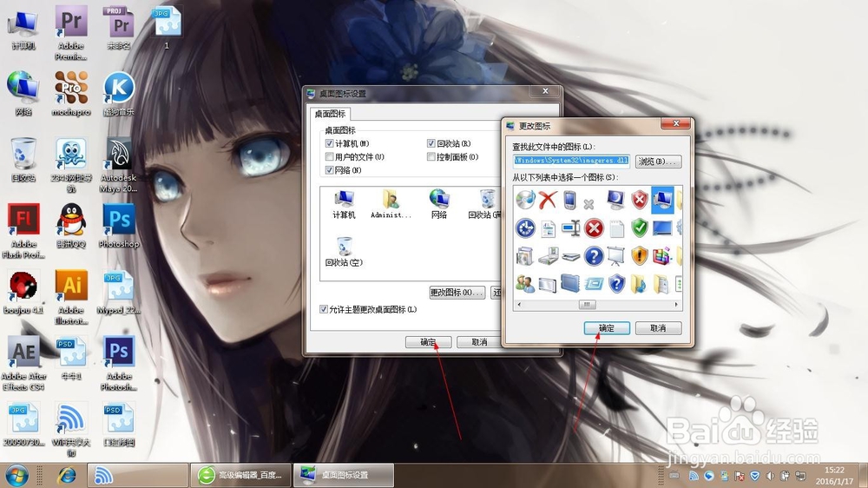Open the boujou 4.1 ladybug shortcut
The height and width of the screenshot is (488, 868).
23,292
